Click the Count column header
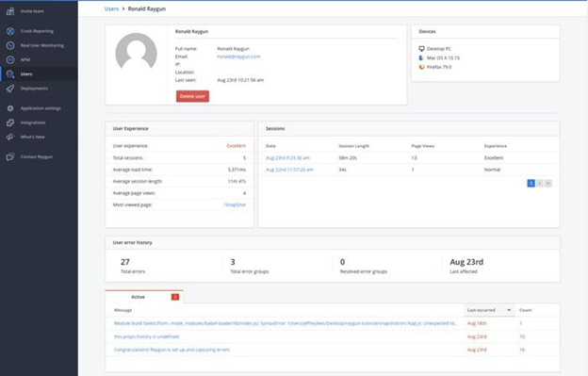 [526, 310]
